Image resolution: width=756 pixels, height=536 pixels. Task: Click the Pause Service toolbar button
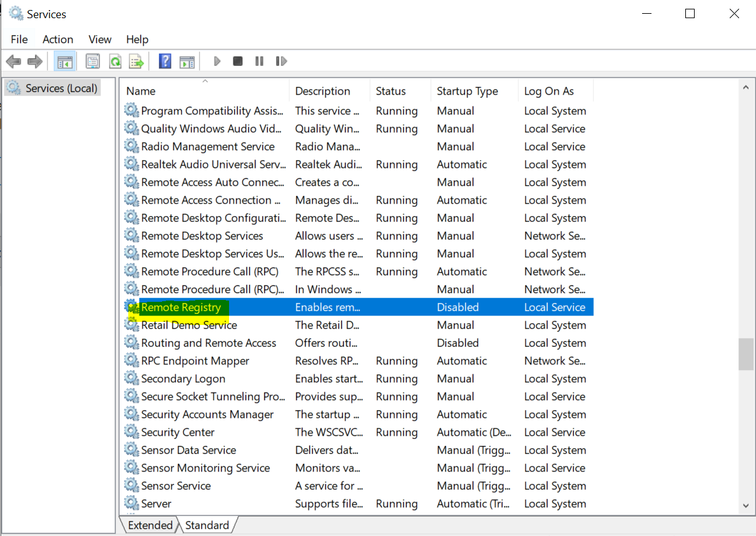pyautogui.click(x=259, y=61)
